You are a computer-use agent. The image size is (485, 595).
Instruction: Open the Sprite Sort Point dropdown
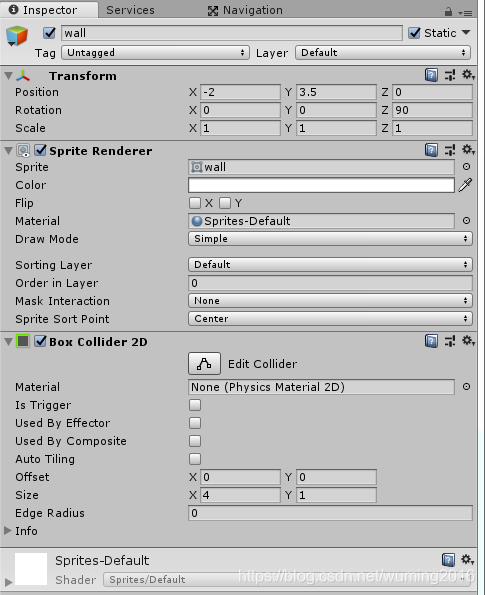tap(330, 319)
